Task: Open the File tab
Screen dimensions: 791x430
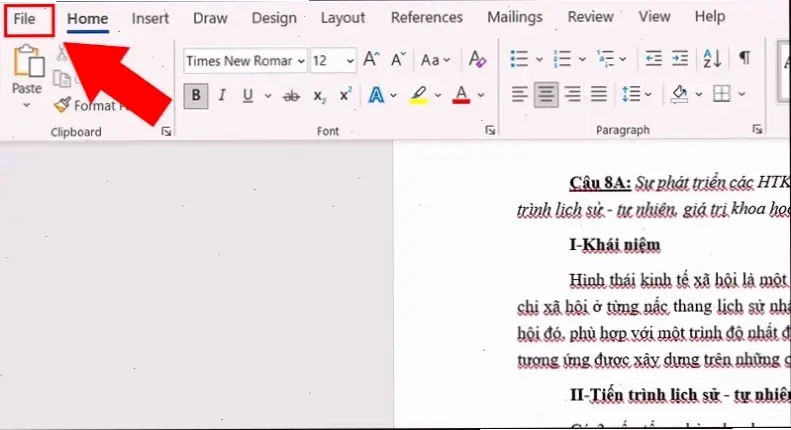Action: click(24, 19)
